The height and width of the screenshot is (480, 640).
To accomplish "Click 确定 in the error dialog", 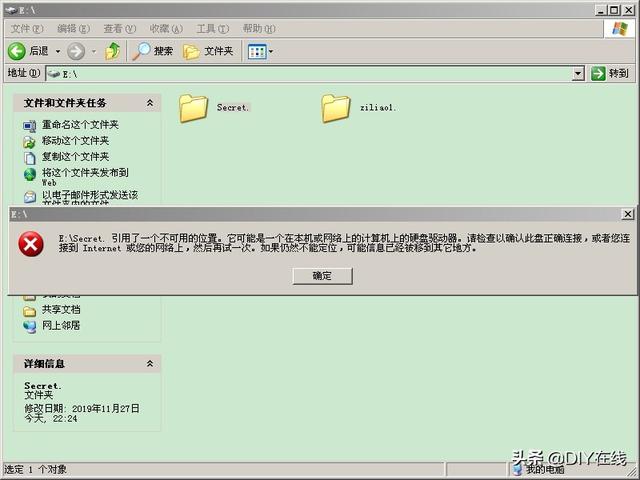I will coord(322,276).
